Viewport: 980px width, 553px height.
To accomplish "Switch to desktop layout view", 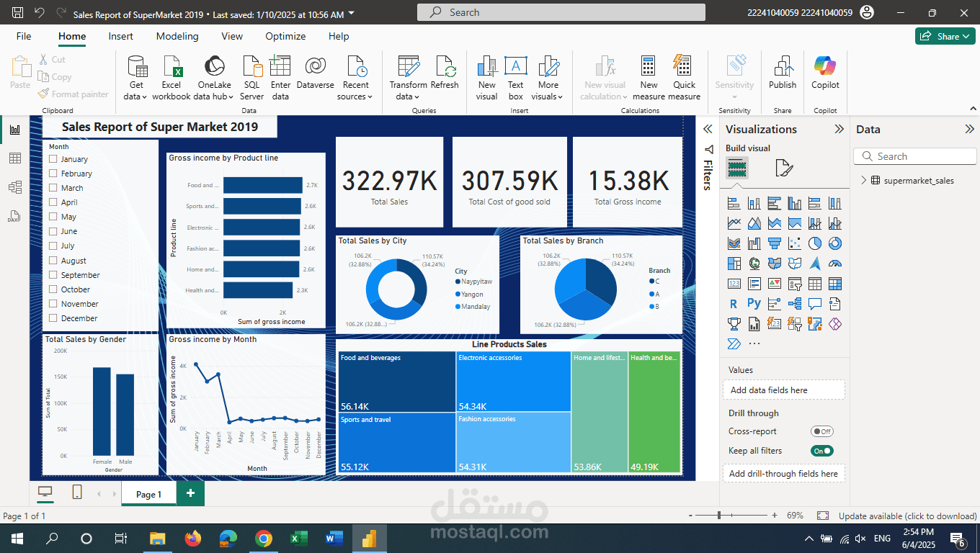I will pyautogui.click(x=45, y=493).
